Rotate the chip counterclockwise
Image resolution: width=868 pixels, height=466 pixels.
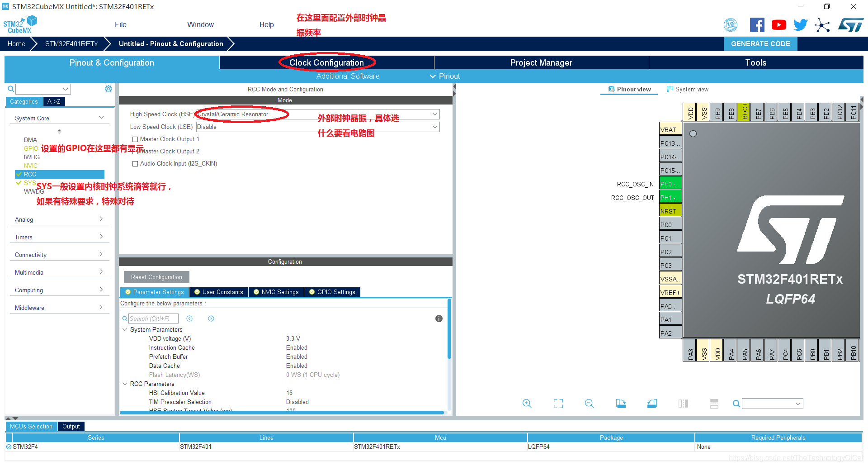(652, 404)
